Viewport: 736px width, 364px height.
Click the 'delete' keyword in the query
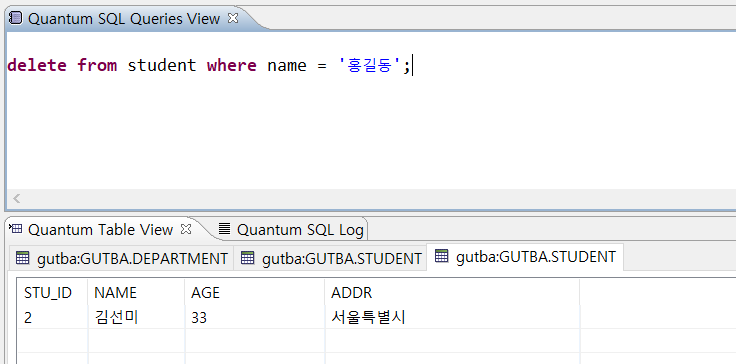tap(37, 65)
